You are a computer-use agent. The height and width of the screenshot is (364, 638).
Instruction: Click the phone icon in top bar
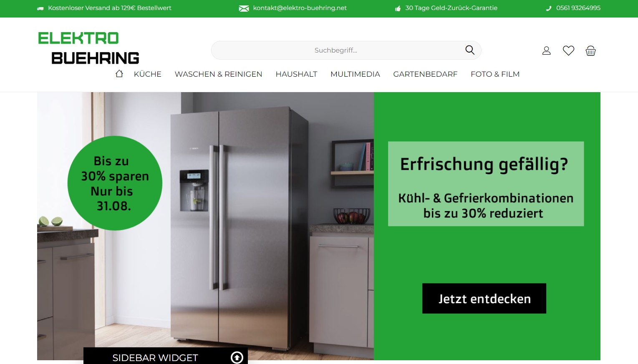coord(549,8)
